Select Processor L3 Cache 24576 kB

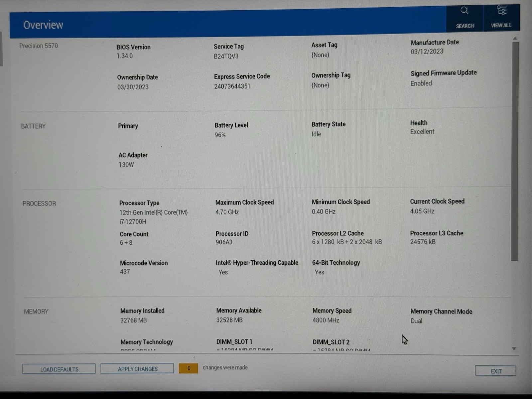tap(423, 242)
